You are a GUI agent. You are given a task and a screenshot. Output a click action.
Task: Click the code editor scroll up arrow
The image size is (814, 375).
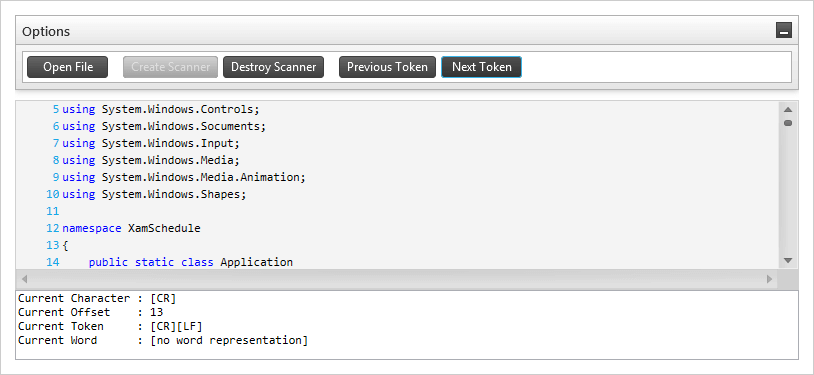(x=788, y=110)
